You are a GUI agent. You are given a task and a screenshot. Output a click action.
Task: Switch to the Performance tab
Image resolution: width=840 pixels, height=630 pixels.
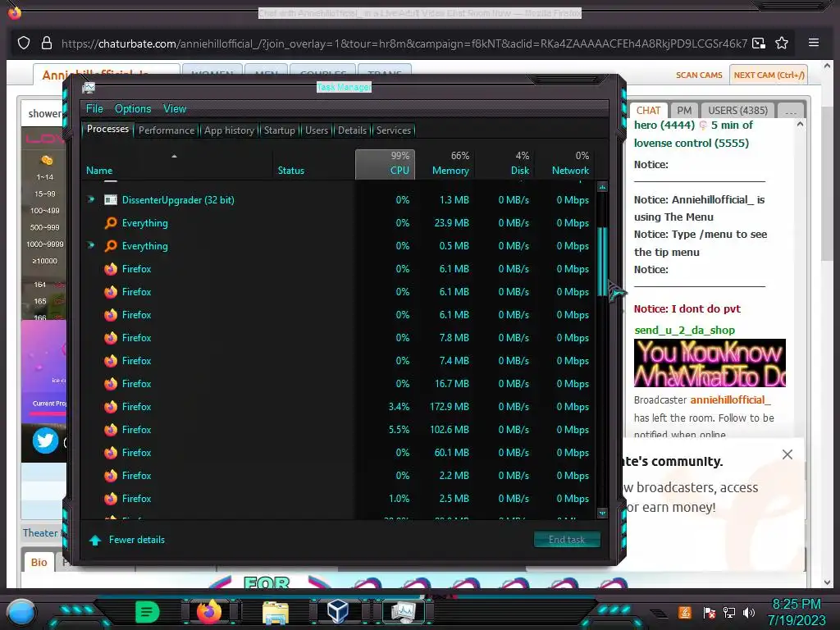click(167, 130)
